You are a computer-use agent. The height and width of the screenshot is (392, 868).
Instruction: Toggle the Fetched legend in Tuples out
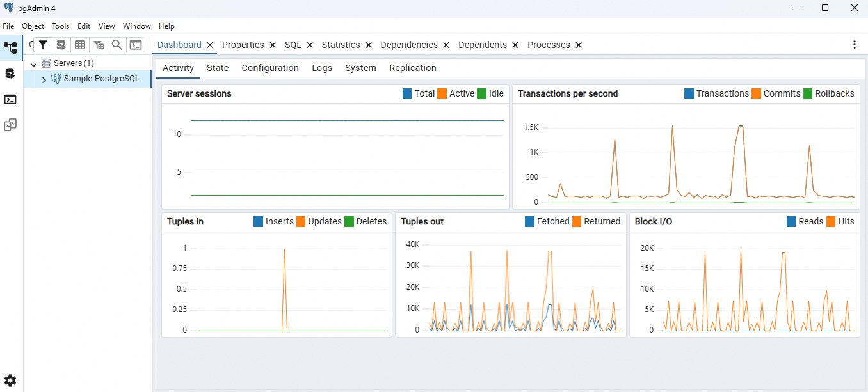tap(547, 221)
